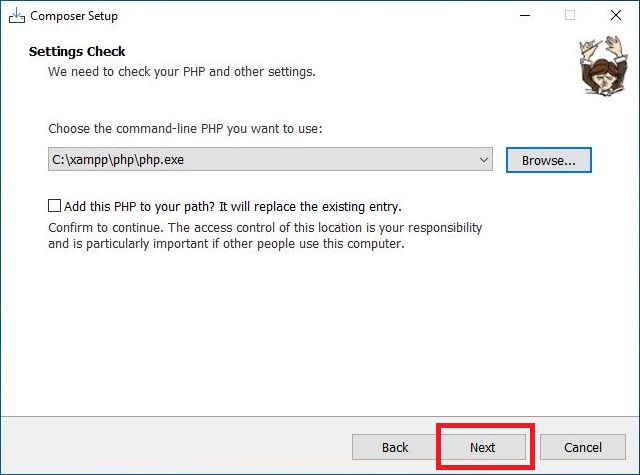Select the C:\xampp\php\php.exe combo box field
The image size is (640, 475).
[x=270, y=160]
